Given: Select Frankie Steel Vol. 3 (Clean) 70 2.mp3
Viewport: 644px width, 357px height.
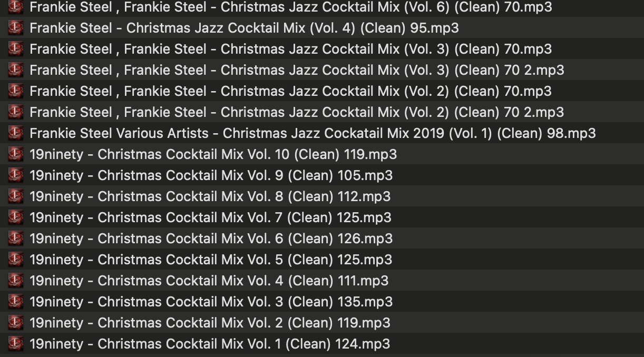Looking at the screenshot, I should [297, 70].
